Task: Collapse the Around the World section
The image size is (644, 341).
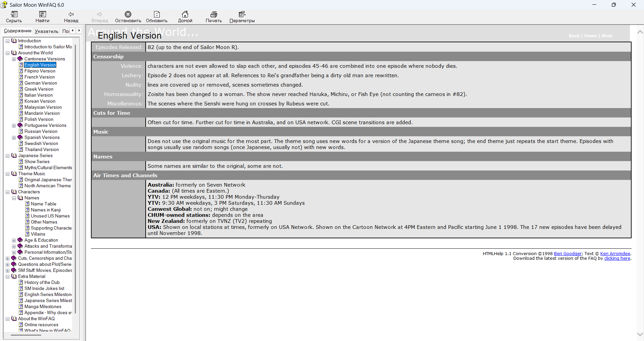Action: pyautogui.click(x=7, y=53)
